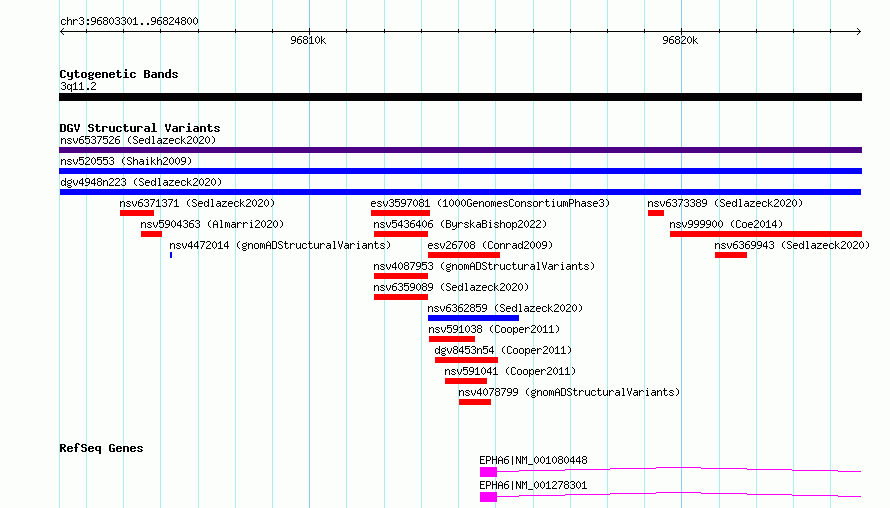This screenshot has width=890, height=508.
Task: Click the red nsv591041 variant bar
Action: [x=466, y=381]
